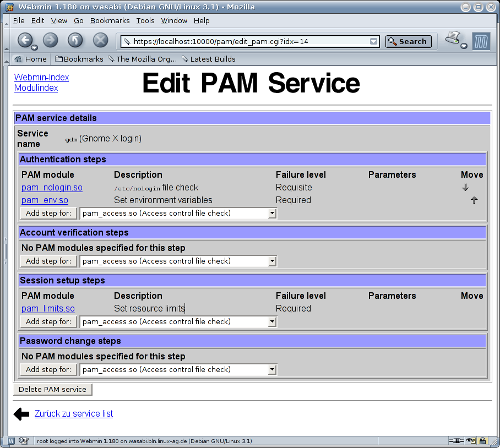500x448 pixels.
Task: Click the 'gdm (Gnome X login)' service name
Action: (104, 139)
